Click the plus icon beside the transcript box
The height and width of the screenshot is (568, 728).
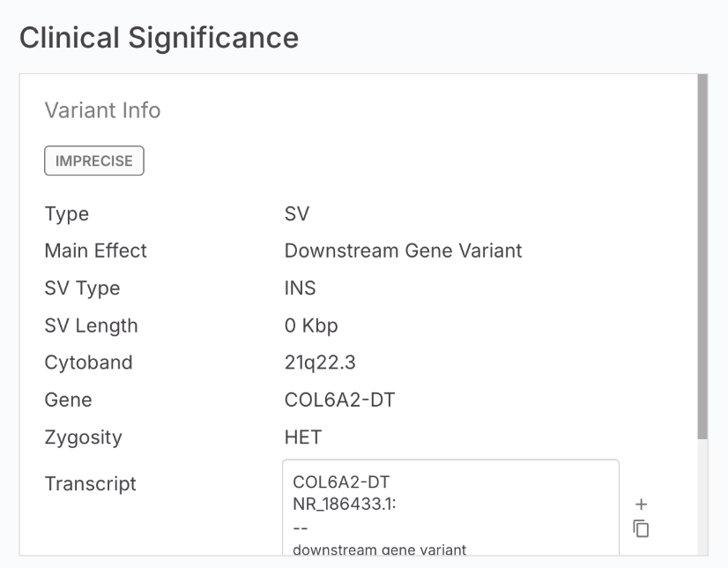642,504
